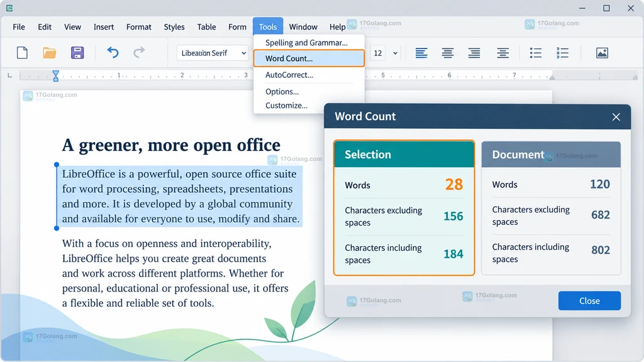644x362 pixels.
Task: Toggle numbered list formatting
Action: [x=562, y=53]
